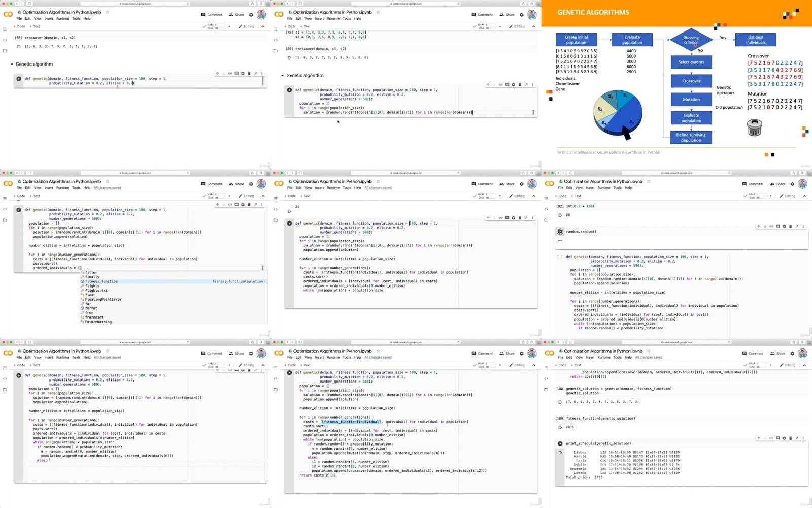Click output icon beside 20 in random.random() window
Viewport: 812px width, 508px height.
[x=560, y=215]
